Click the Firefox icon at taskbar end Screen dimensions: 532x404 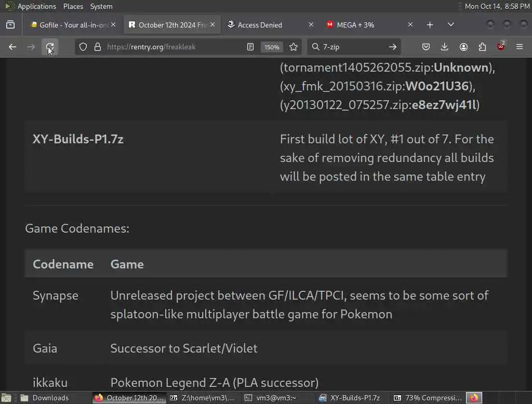(474, 398)
